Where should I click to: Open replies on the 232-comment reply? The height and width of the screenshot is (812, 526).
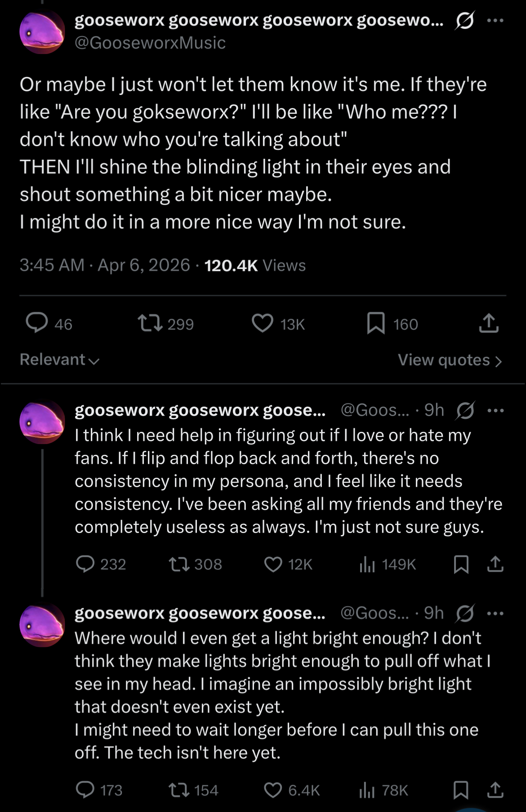tap(85, 564)
